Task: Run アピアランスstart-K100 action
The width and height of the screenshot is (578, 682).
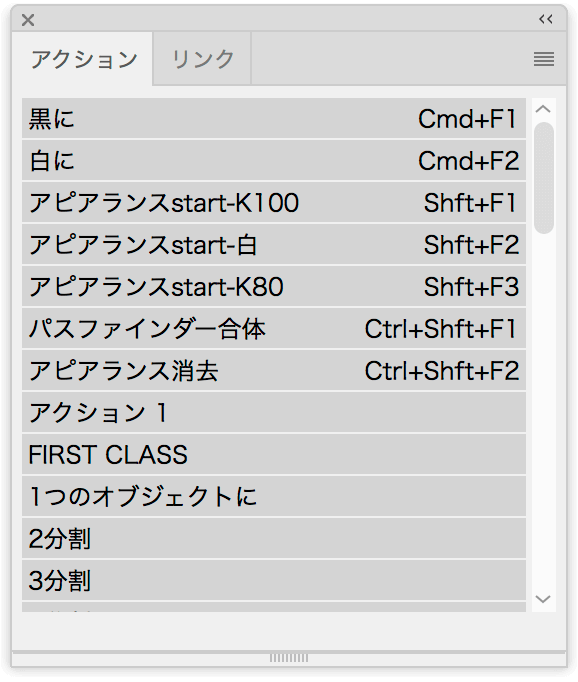Action: click(x=274, y=202)
